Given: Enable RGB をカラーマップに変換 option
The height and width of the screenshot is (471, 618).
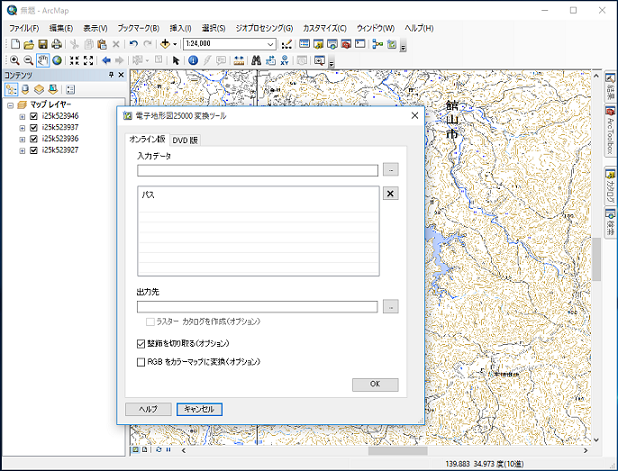Looking at the screenshot, I should pyautogui.click(x=141, y=362).
